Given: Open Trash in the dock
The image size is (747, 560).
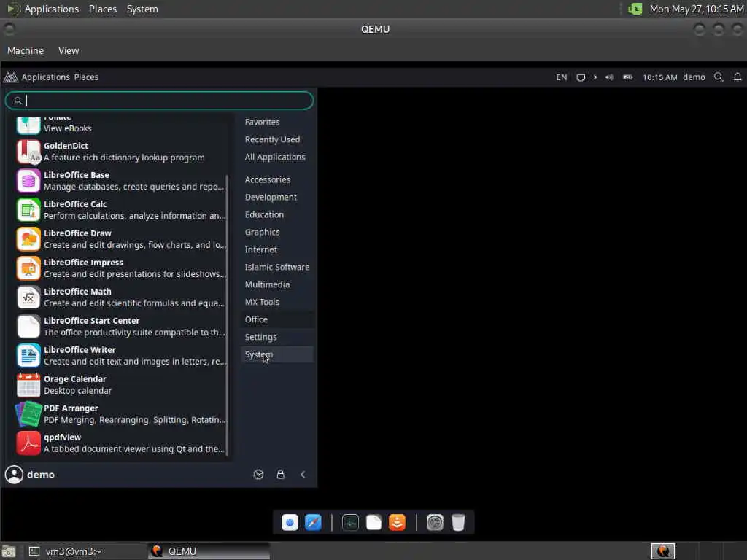Looking at the screenshot, I should (x=458, y=522).
